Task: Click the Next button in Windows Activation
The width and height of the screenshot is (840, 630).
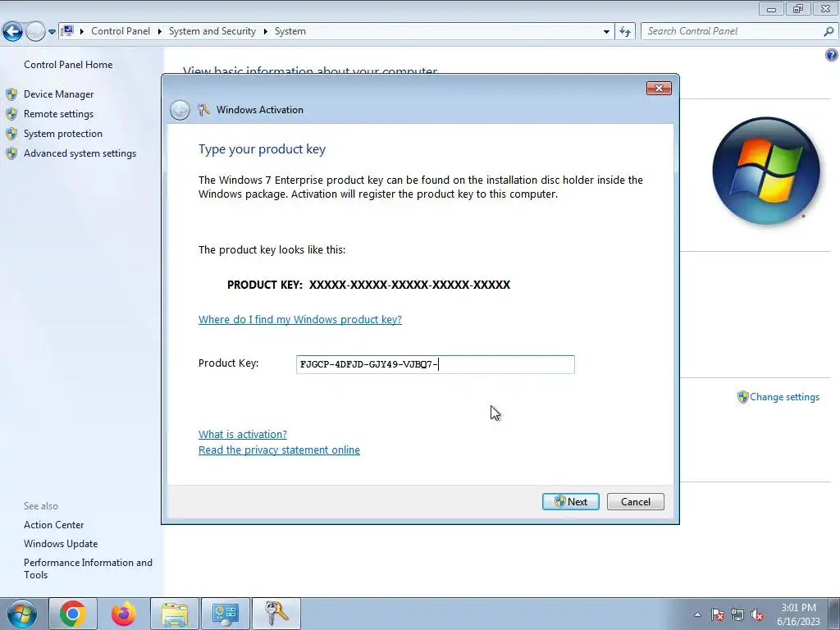Action: click(571, 501)
